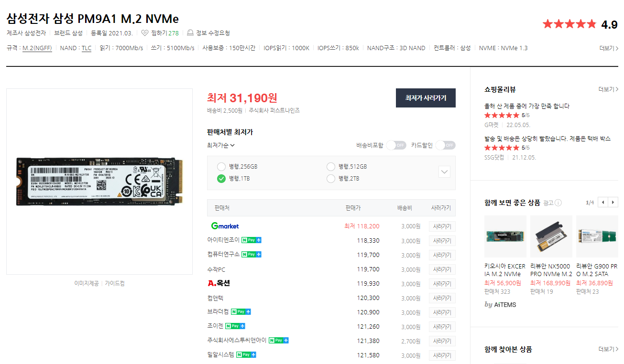Open the 브라더컴 seller link
The width and height of the screenshot is (624, 364).
pos(218,312)
